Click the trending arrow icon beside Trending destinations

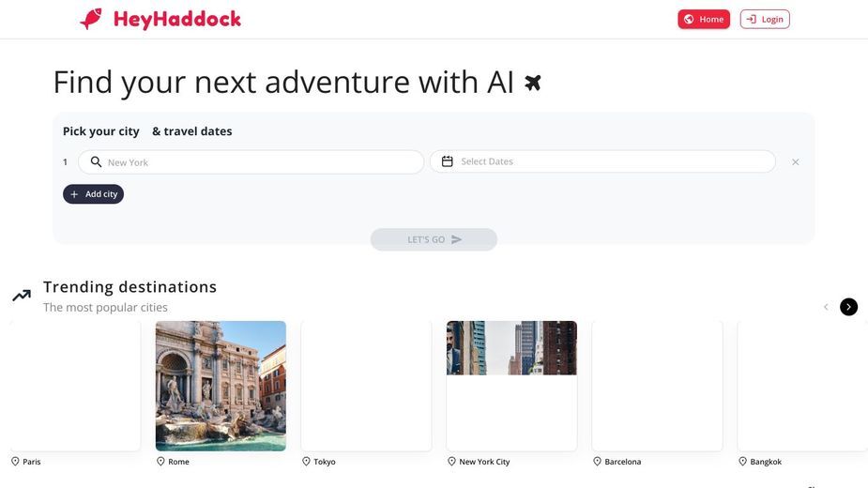click(x=22, y=296)
